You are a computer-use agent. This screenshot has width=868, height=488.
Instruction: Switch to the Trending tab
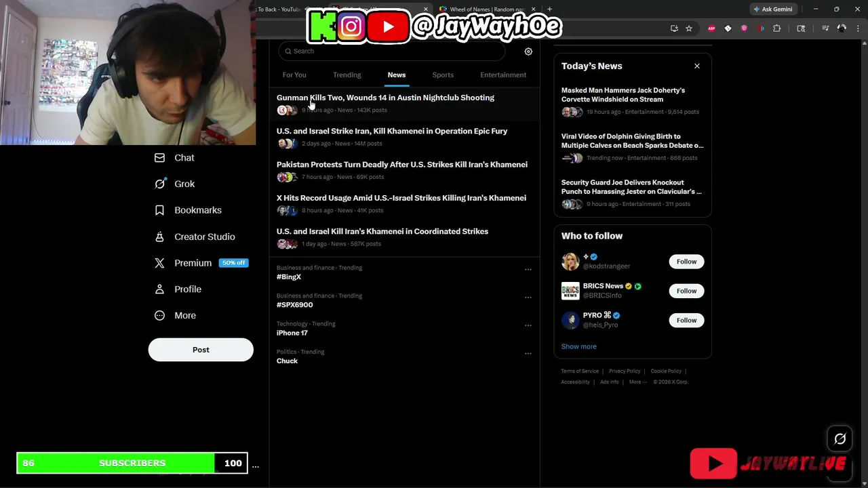(347, 75)
